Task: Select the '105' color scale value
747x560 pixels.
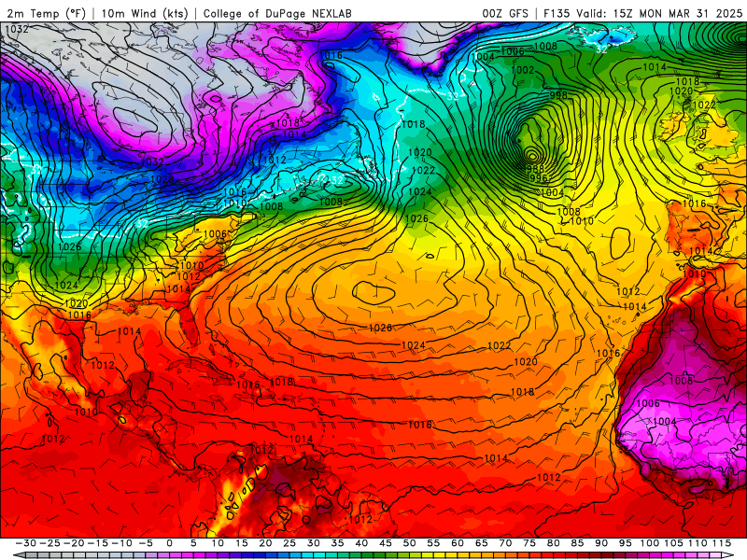Action: pyautogui.click(x=673, y=543)
